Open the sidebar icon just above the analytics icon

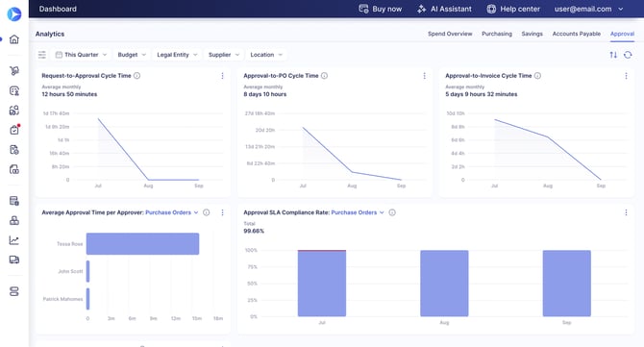(x=14, y=220)
